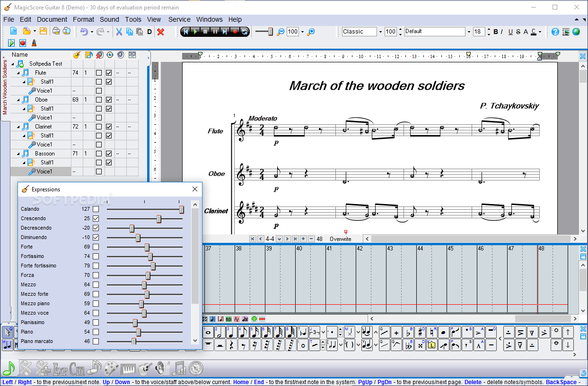The image size is (588, 386).
Task: Collapse the Softpedia Test root node
Action: [13, 64]
